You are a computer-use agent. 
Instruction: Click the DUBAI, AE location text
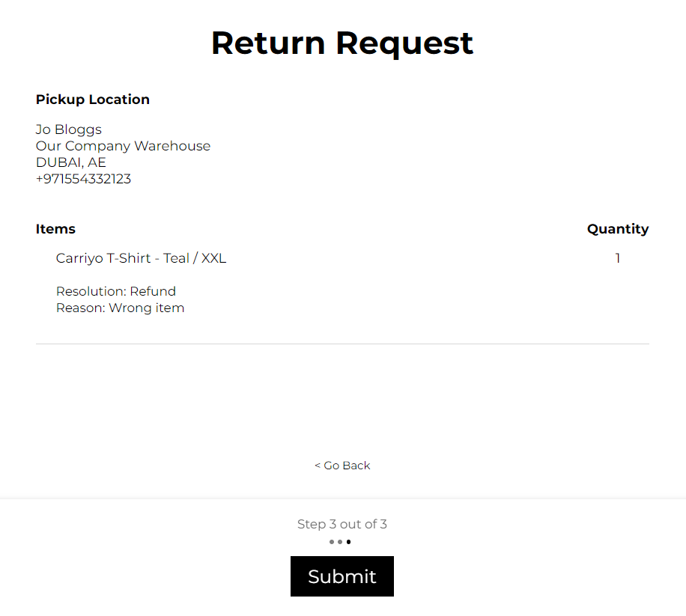[71, 162]
